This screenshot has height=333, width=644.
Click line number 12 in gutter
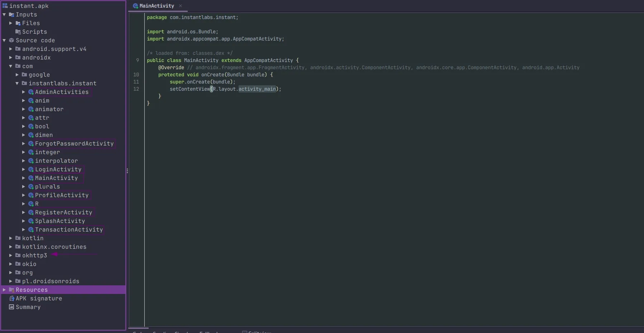click(136, 89)
